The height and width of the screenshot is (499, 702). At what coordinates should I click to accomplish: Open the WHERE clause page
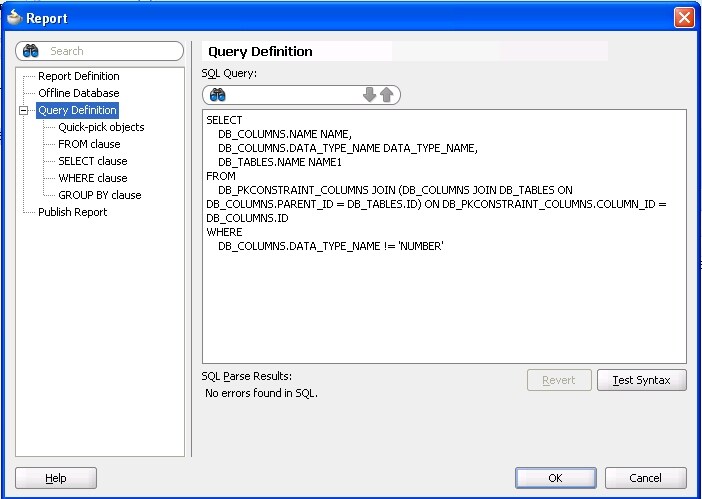[x=93, y=178]
